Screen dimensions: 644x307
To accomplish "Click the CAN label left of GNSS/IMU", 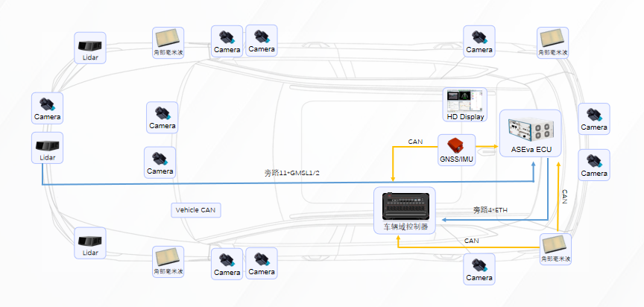I will coord(416,141).
